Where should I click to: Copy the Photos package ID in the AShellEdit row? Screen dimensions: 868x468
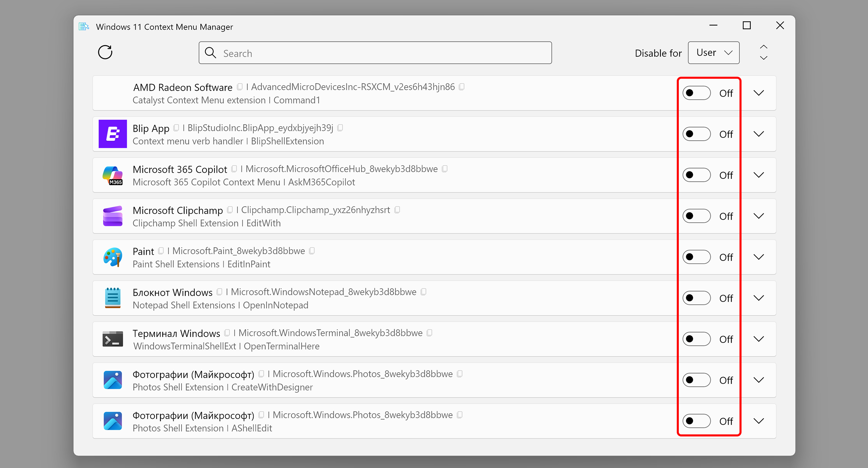[x=459, y=415]
